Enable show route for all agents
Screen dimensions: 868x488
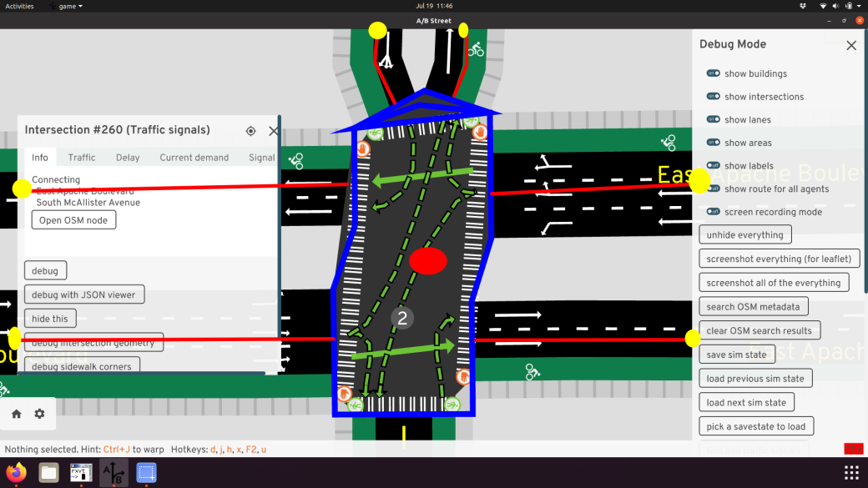[x=713, y=189]
